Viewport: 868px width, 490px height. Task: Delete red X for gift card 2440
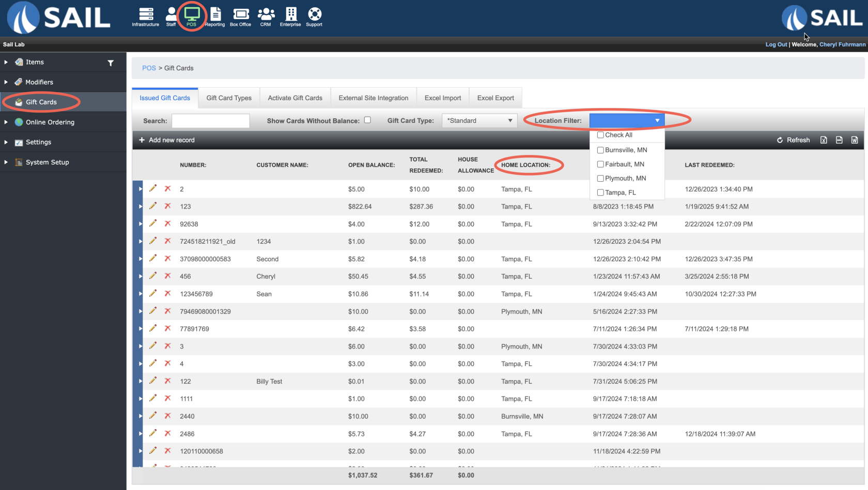click(x=167, y=416)
